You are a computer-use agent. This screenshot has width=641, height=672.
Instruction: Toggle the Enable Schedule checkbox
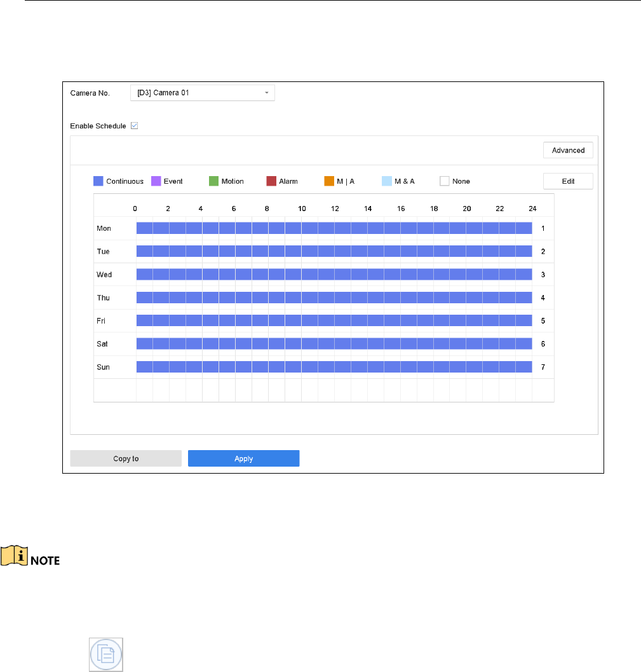(134, 126)
